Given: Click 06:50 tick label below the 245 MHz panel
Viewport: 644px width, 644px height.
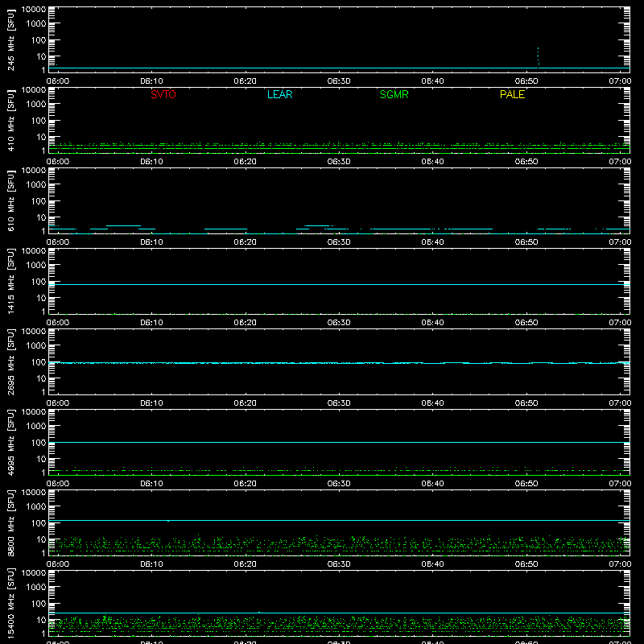Looking at the screenshot, I should (x=526, y=81).
